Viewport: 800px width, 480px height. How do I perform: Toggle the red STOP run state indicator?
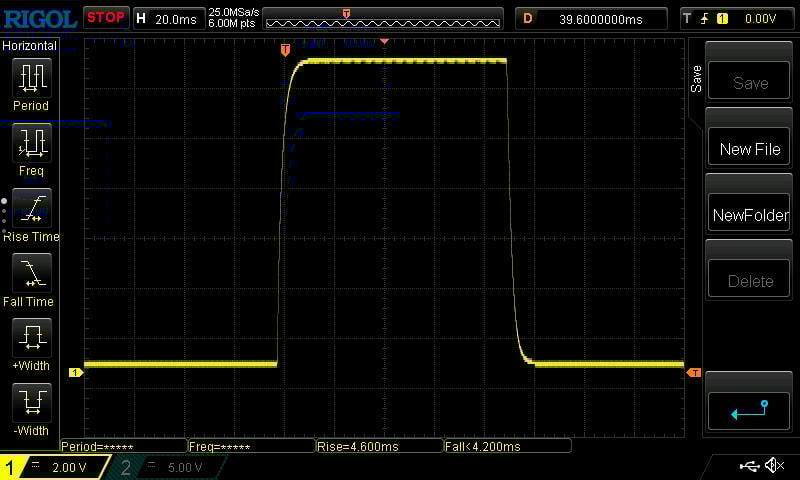[105, 17]
